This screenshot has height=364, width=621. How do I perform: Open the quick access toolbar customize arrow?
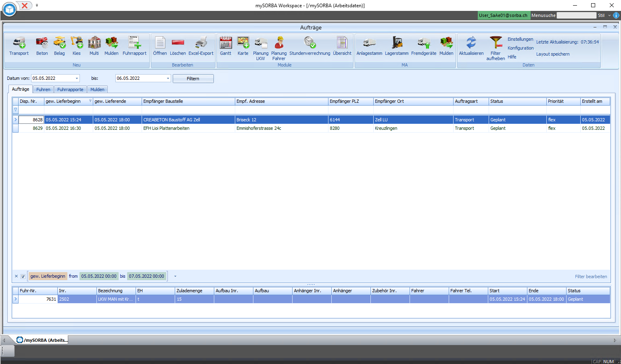[37, 5]
